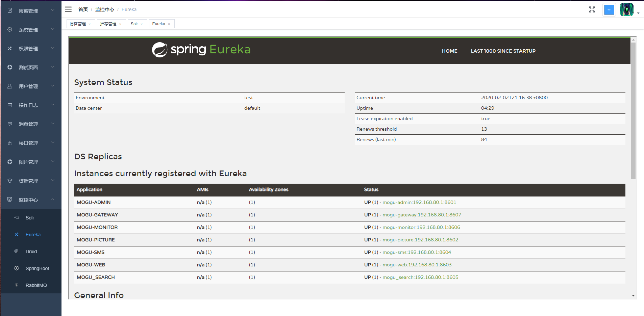Click the Environment value test
Screen dimensions: 644x316
[249, 98]
